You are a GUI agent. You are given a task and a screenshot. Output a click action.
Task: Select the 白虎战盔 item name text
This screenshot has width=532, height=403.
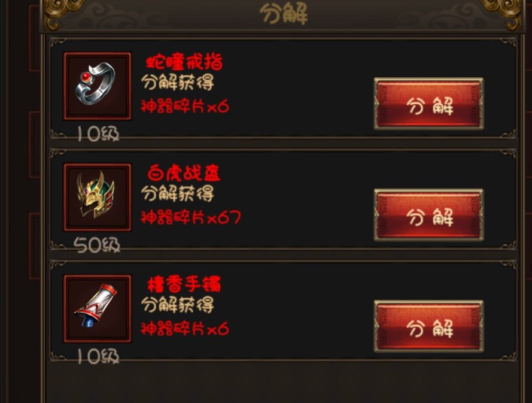click(184, 173)
